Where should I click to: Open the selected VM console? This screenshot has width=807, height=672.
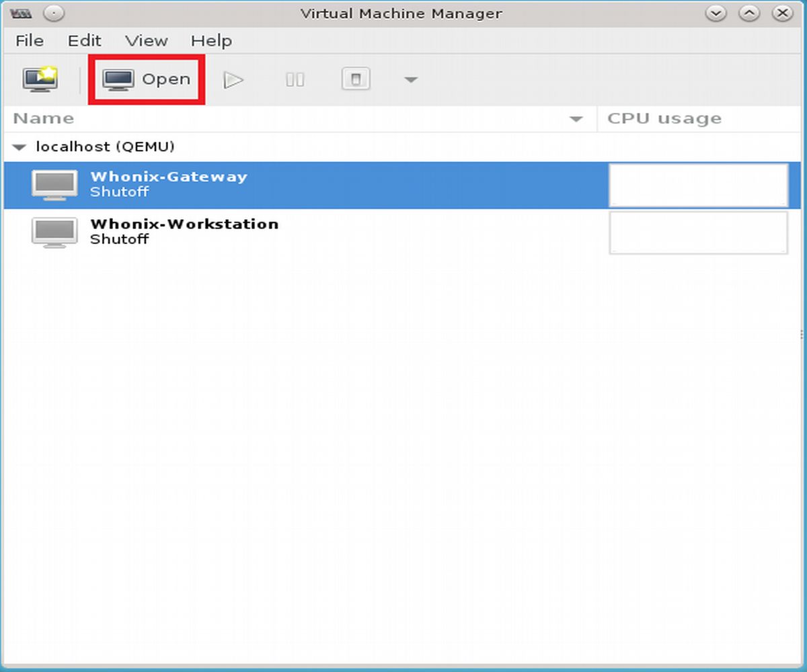point(147,80)
